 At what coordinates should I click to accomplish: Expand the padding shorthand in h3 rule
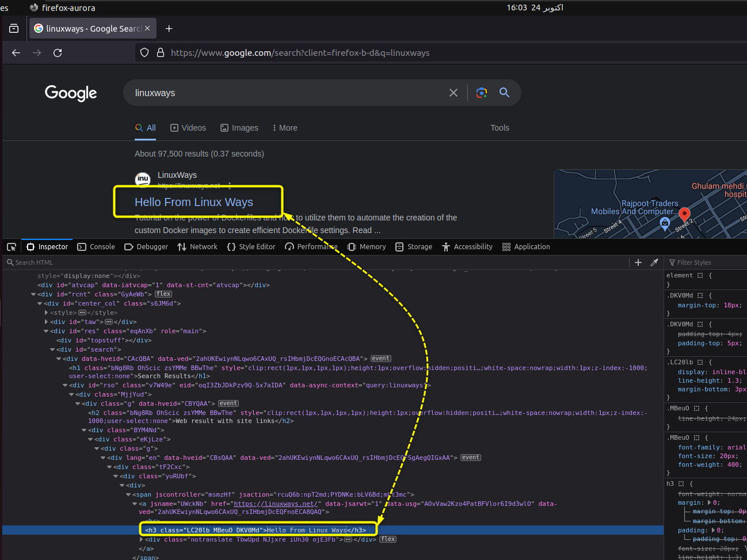[713, 530]
